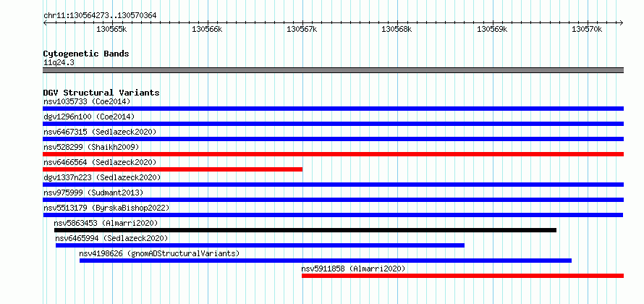Open the nsv5911858 (Almarri2020) label
The width and height of the screenshot is (644, 304).
click(x=353, y=269)
